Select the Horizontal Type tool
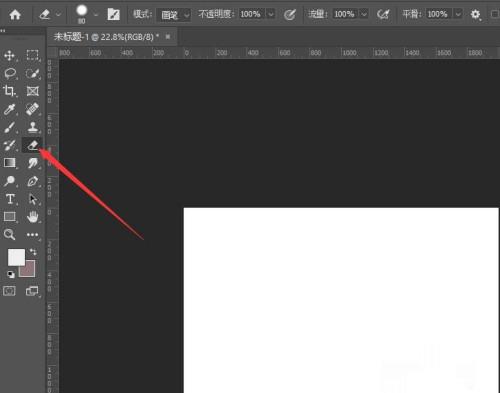 tap(10, 199)
